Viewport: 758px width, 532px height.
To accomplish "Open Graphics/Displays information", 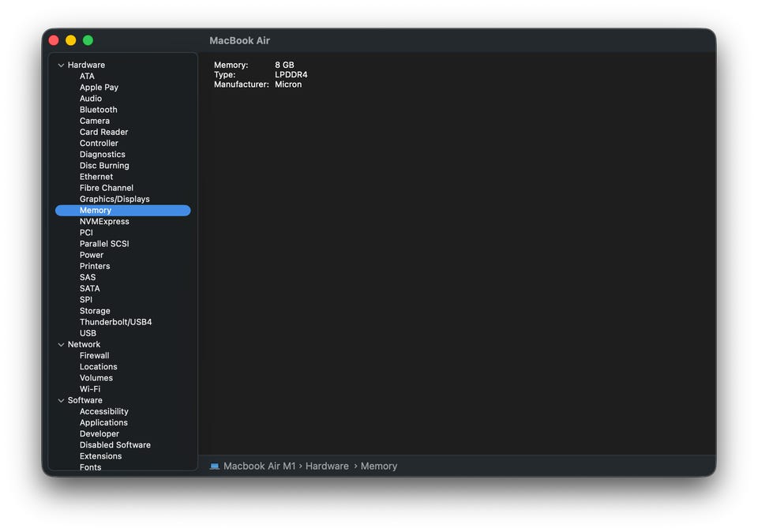I will 114,199.
